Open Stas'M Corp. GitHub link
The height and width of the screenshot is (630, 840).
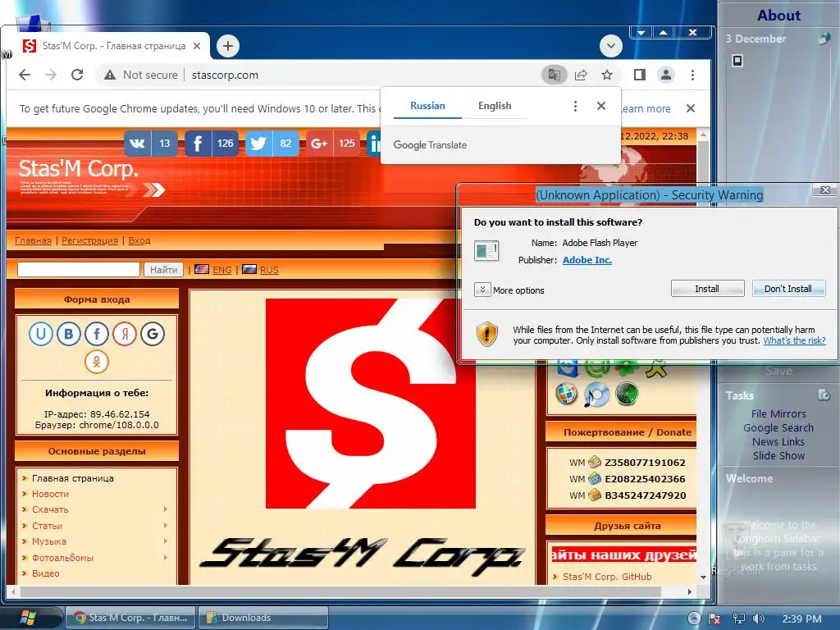[x=607, y=577]
